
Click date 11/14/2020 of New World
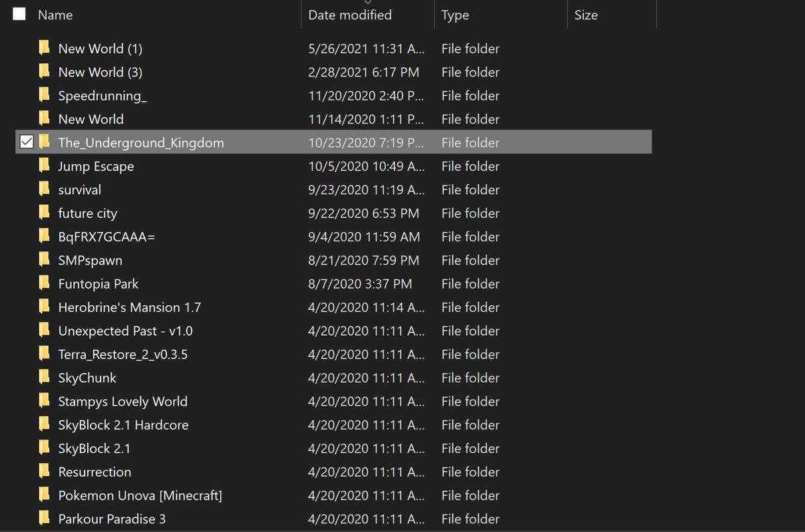[x=367, y=119]
